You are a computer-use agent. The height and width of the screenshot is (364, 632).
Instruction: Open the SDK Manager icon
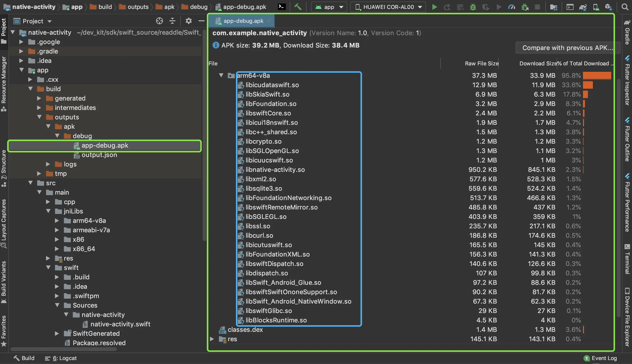pos(608,7)
